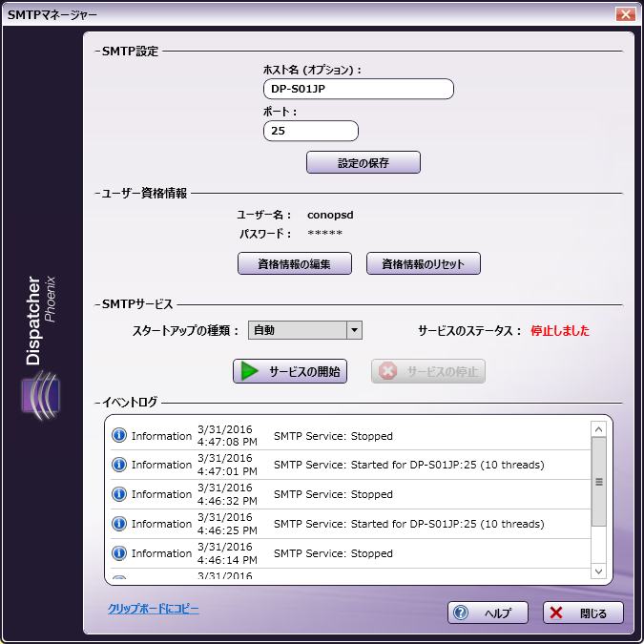Viewport: 644px width, 644px height.
Task: Select the Started message at 4:46:25 PM
Action: tap(409, 524)
